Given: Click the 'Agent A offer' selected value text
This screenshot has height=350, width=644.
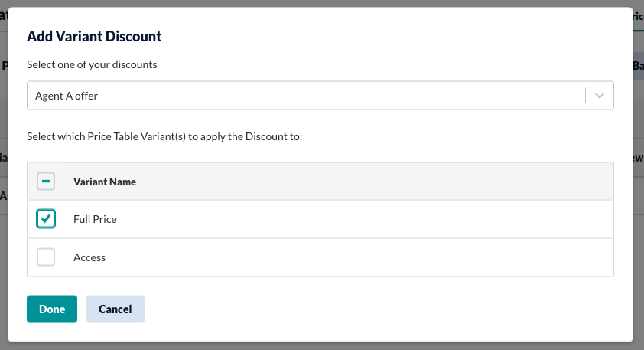Looking at the screenshot, I should click(67, 96).
